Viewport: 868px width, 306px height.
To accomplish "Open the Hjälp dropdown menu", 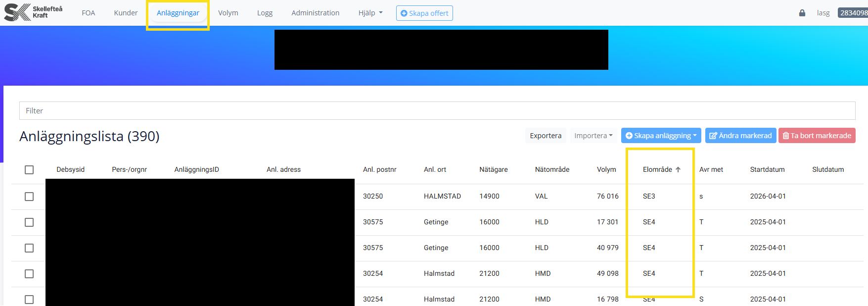I will pos(370,13).
